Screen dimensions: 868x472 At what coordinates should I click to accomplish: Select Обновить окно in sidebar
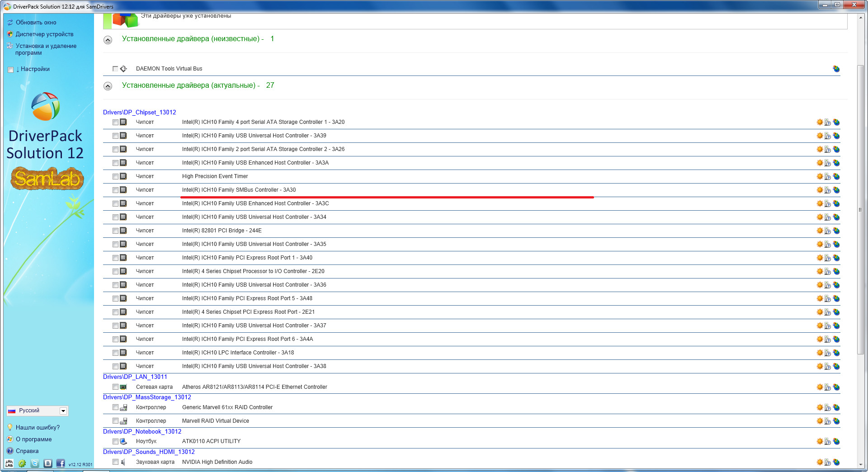click(36, 23)
